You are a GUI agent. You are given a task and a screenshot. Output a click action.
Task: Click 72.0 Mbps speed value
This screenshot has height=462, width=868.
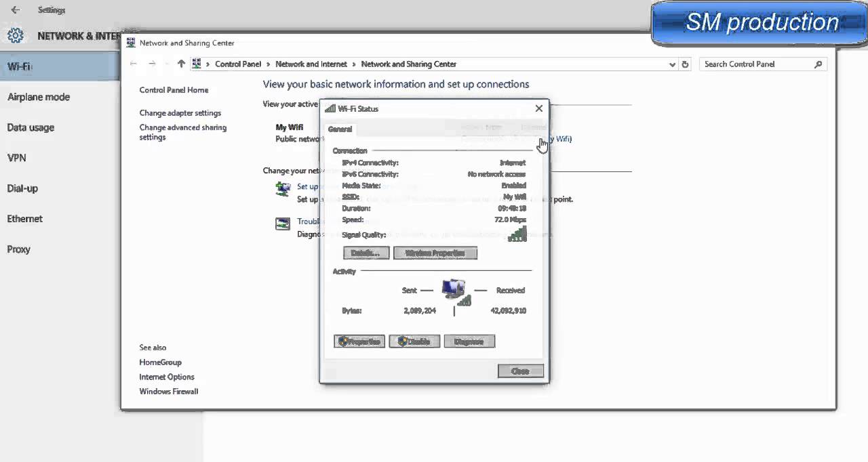click(511, 219)
